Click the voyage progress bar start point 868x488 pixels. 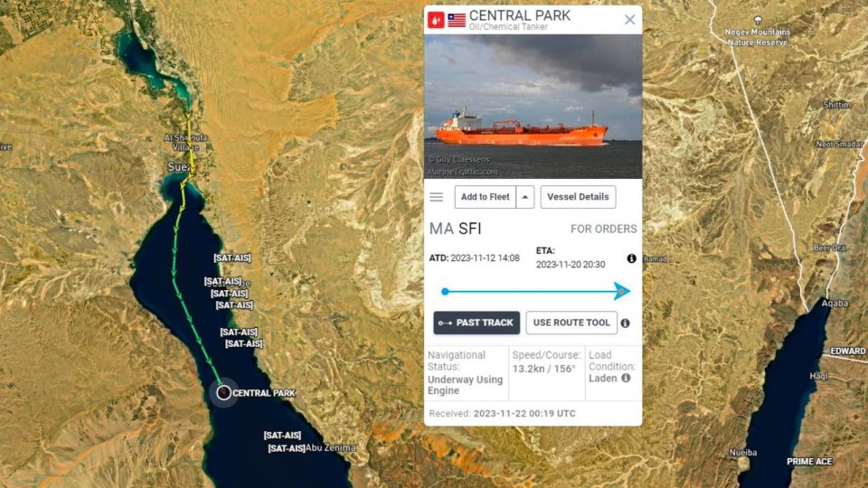tap(445, 292)
